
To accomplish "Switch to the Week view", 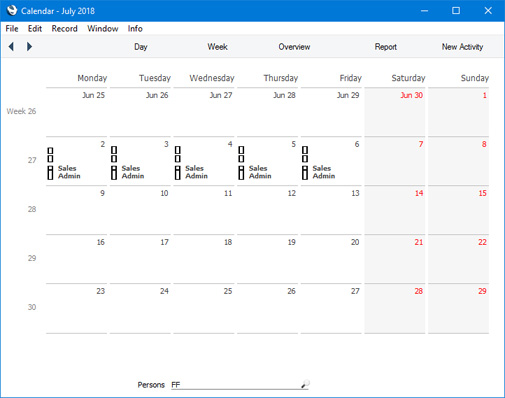I will pos(217,47).
